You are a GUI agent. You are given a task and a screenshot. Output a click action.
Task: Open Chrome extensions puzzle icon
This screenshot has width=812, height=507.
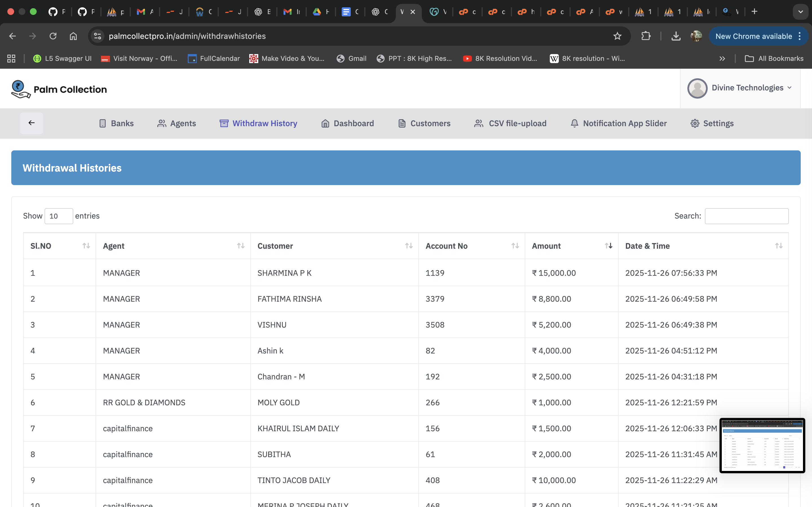pyautogui.click(x=646, y=36)
